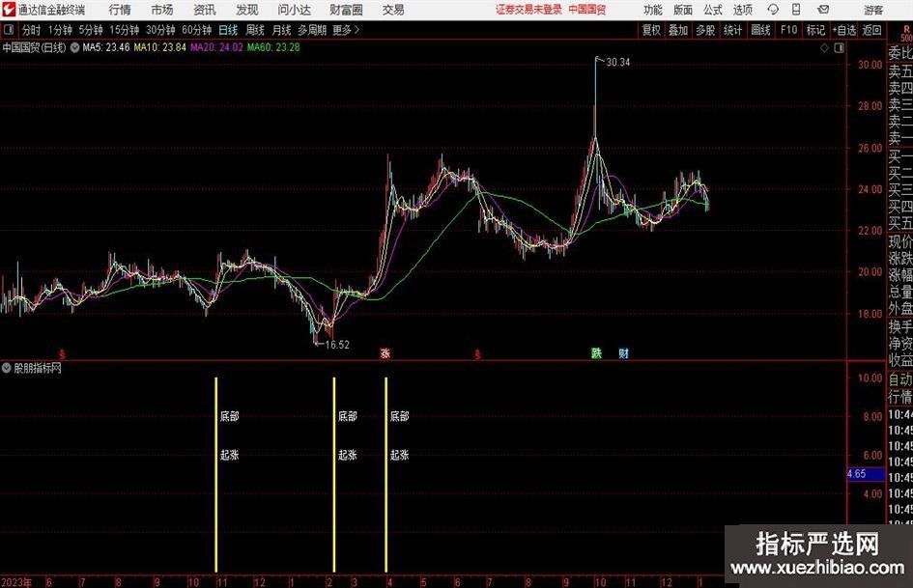The image size is (913, 588).
Task: Toggle the left sidebar panel icon
Action: [x=9, y=30]
